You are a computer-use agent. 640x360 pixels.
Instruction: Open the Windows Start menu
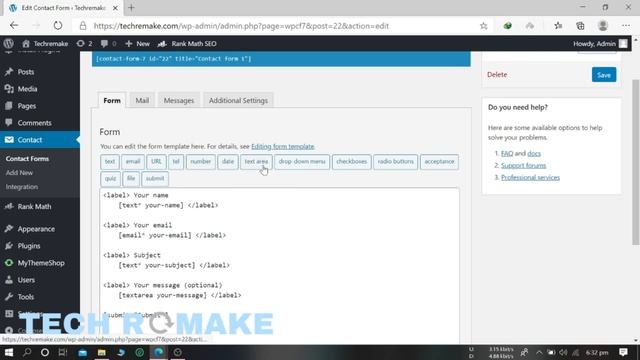point(9,352)
